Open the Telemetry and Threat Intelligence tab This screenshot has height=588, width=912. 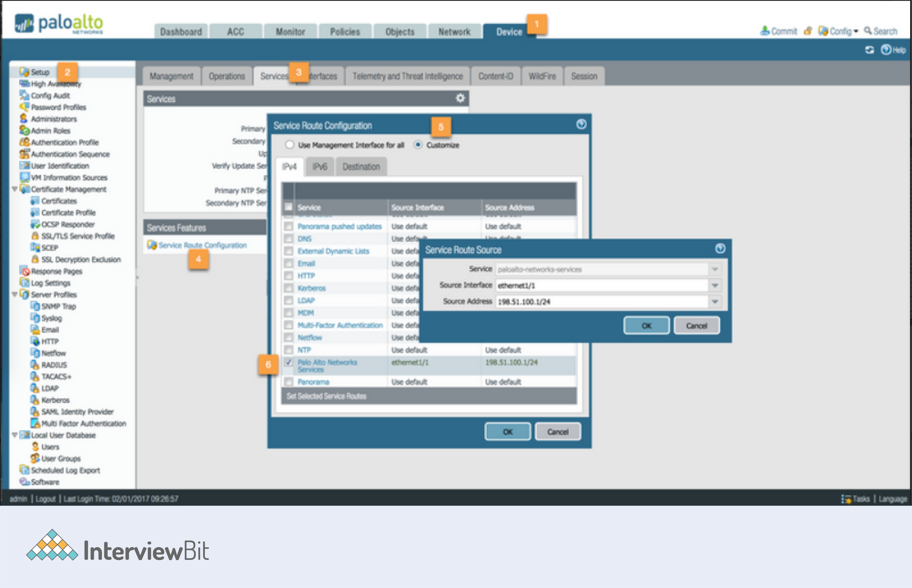(408, 76)
